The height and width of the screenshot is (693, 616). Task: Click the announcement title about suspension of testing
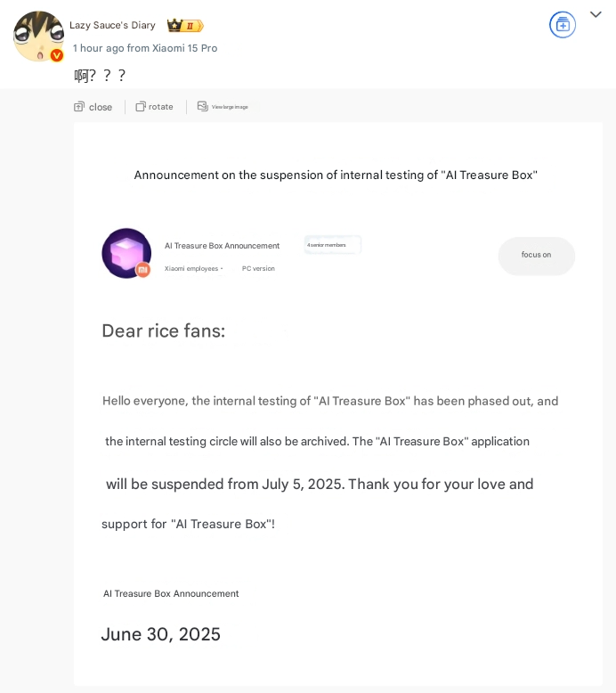[x=336, y=175]
